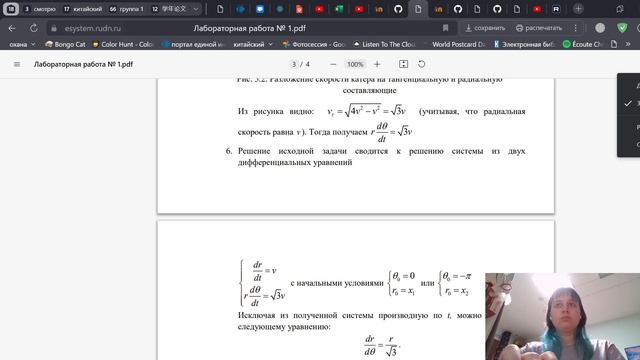Click the zoom in plus button
This screenshot has width=640, height=360.
(x=377, y=64)
